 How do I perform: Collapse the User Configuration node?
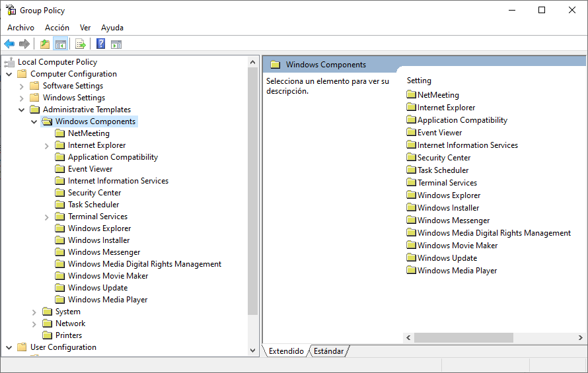(9, 347)
